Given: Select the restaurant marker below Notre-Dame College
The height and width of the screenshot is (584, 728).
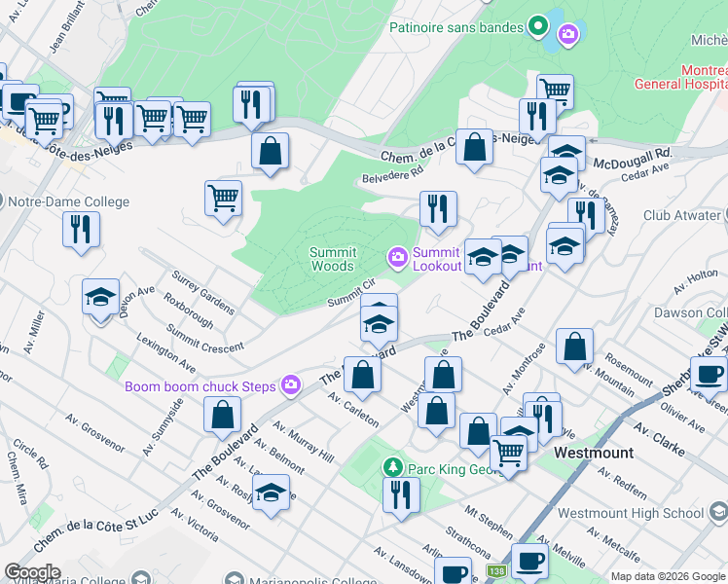Looking at the screenshot, I should pyautogui.click(x=81, y=230).
